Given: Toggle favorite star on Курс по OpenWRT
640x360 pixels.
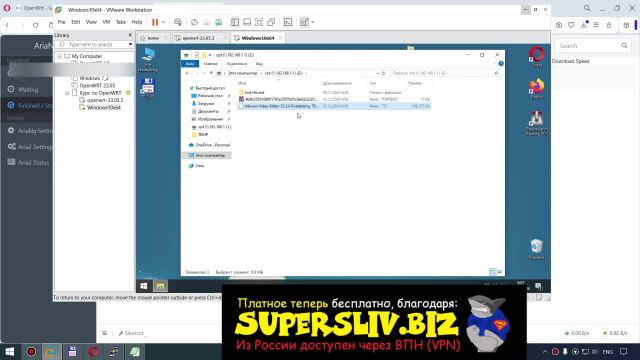Looking at the screenshot, I should click(x=128, y=93).
